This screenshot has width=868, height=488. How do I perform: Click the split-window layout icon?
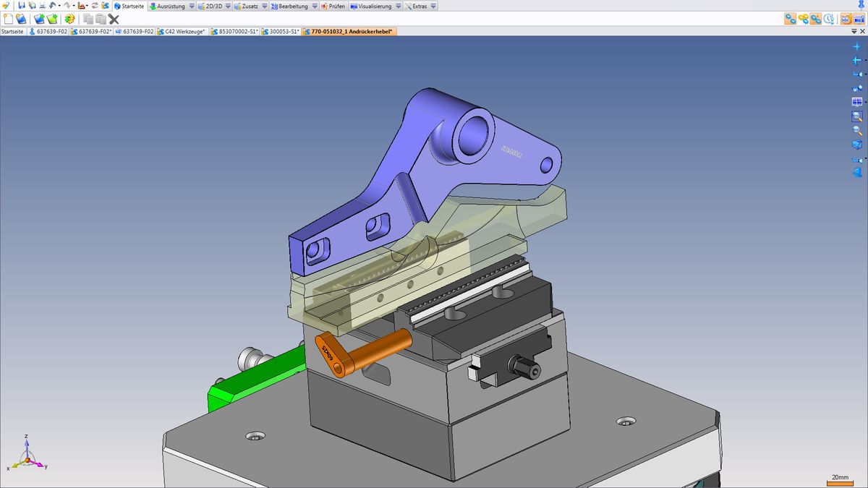857,102
